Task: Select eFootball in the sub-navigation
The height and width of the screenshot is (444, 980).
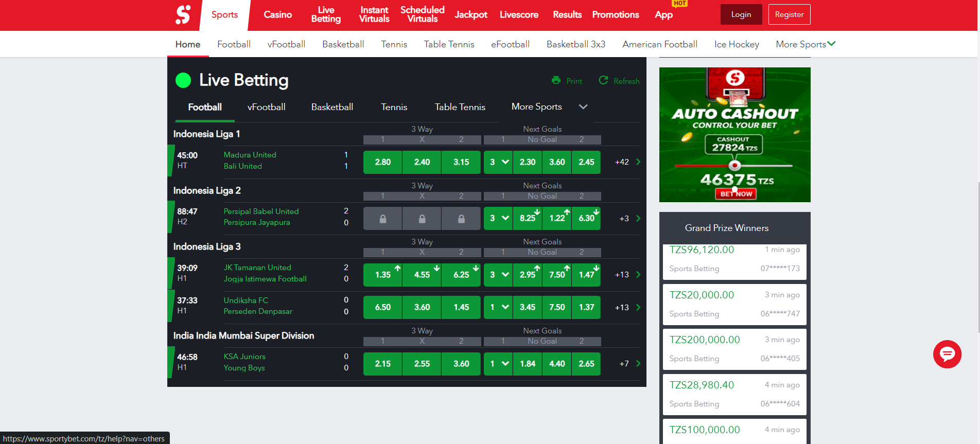Action: tap(510, 44)
